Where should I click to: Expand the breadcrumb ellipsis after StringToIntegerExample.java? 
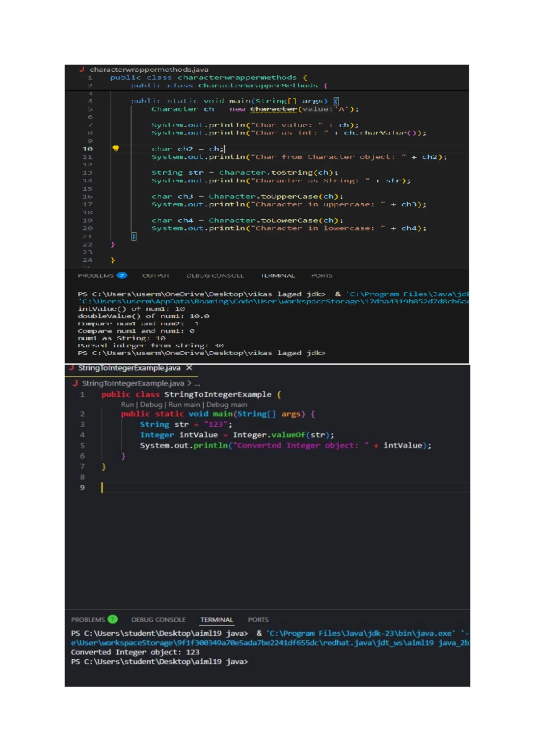[x=197, y=383]
